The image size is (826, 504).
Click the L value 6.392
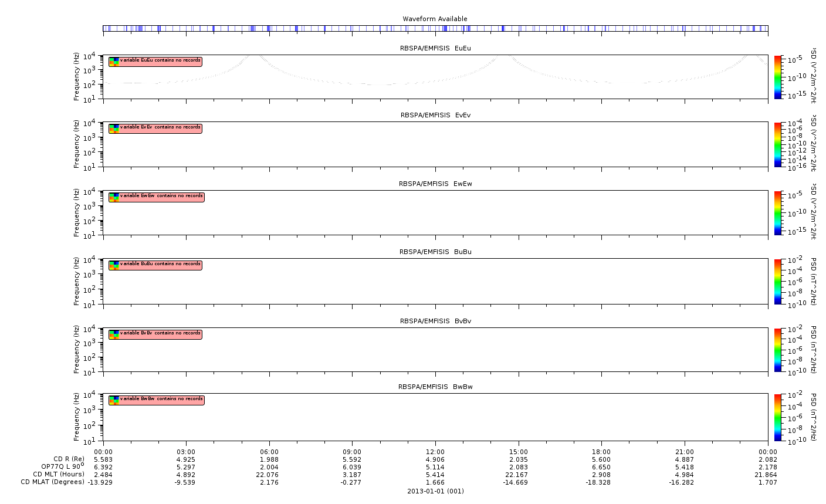click(103, 467)
